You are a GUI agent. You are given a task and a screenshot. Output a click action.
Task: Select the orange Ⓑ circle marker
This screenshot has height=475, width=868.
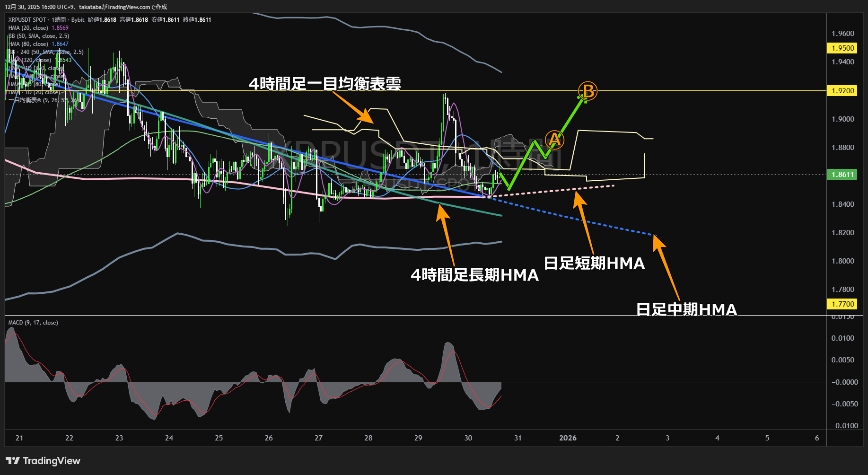(x=587, y=91)
